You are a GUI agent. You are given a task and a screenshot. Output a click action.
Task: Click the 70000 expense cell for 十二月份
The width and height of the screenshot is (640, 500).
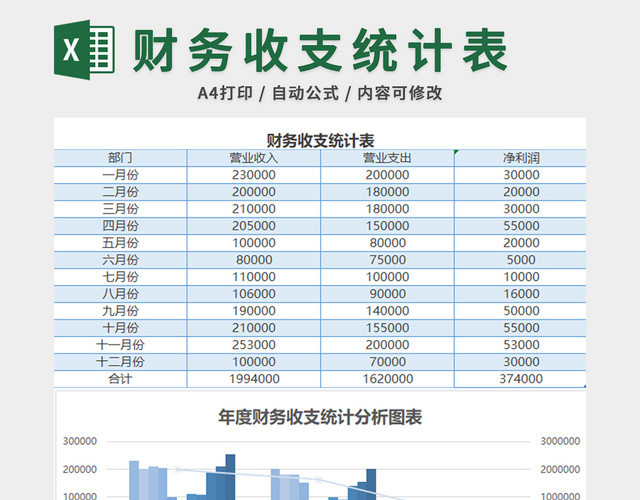coord(387,362)
